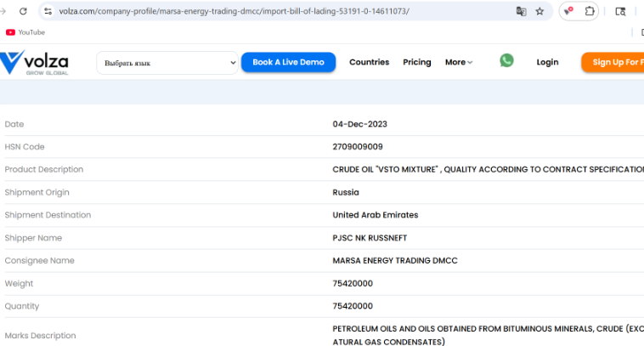The height and width of the screenshot is (346, 644).
Task: Open the YouTube bookmark
Action: coord(25,32)
